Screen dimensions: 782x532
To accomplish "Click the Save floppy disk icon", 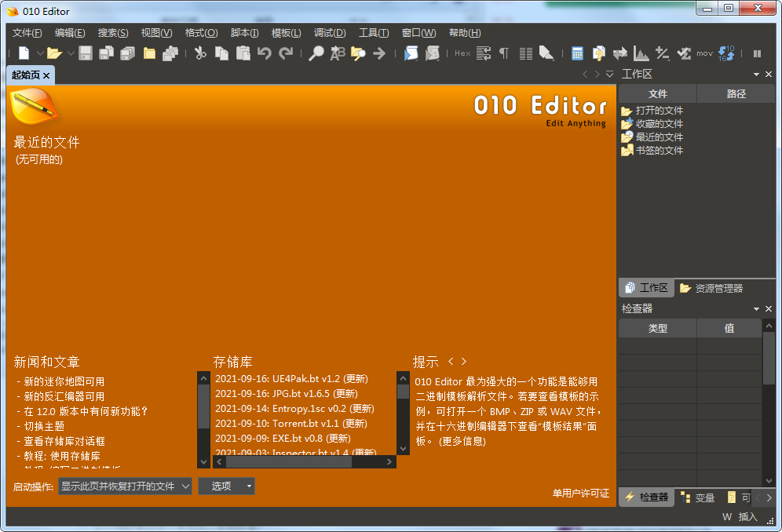I will tap(86, 53).
